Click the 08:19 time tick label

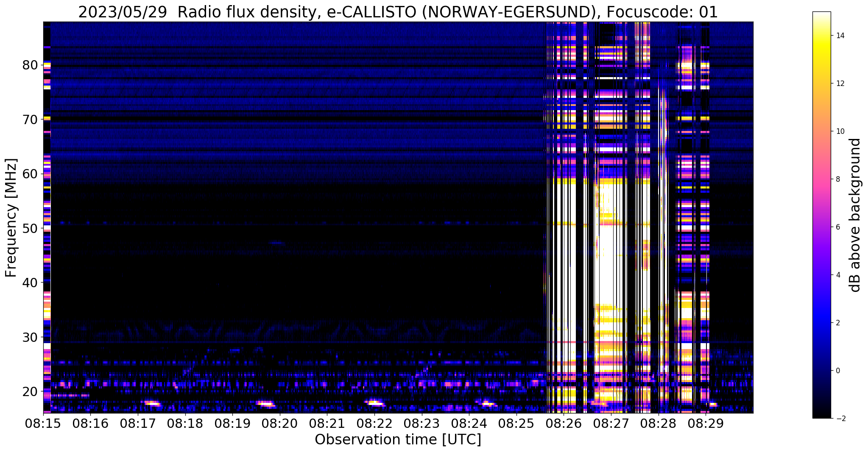coord(232,424)
